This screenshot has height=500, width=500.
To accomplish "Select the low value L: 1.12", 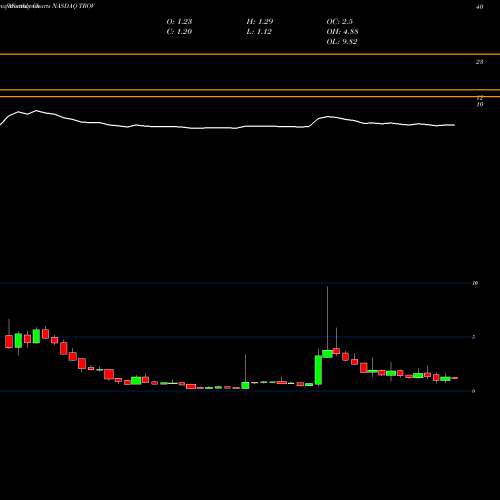I will click(x=259, y=32).
